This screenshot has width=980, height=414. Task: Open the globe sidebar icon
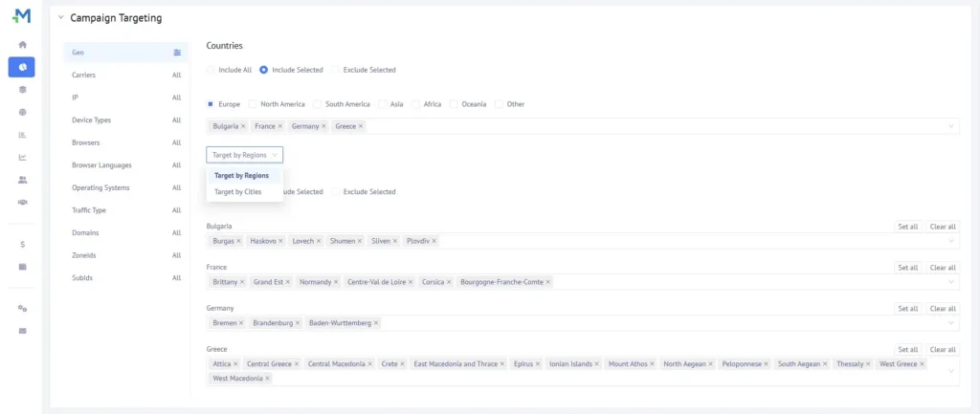click(x=23, y=113)
